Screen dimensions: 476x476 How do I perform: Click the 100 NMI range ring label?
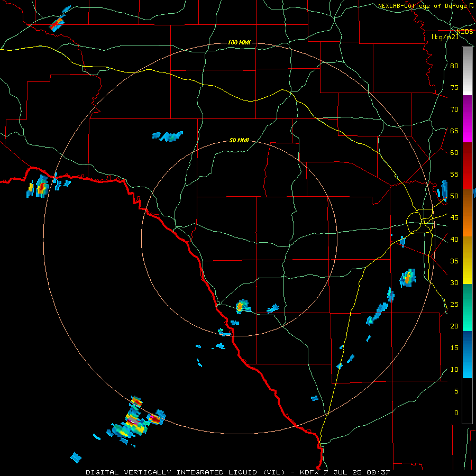pyautogui.click(x=239, y=42)
